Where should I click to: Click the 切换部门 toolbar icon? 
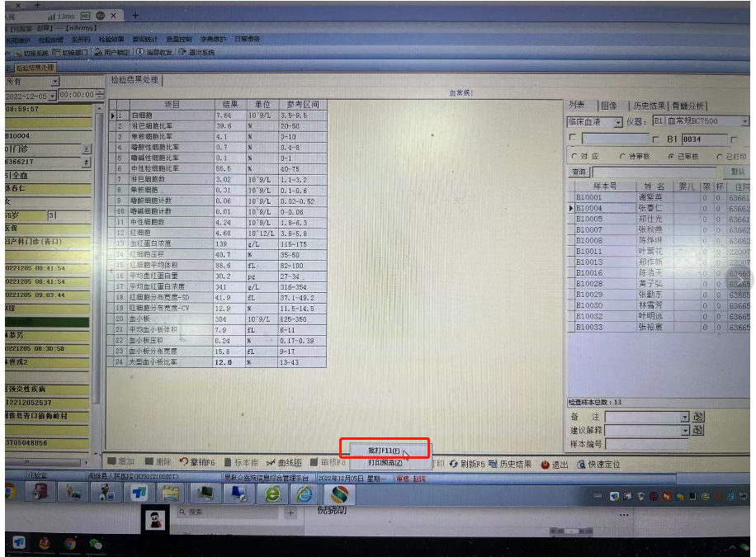[56, 52]
